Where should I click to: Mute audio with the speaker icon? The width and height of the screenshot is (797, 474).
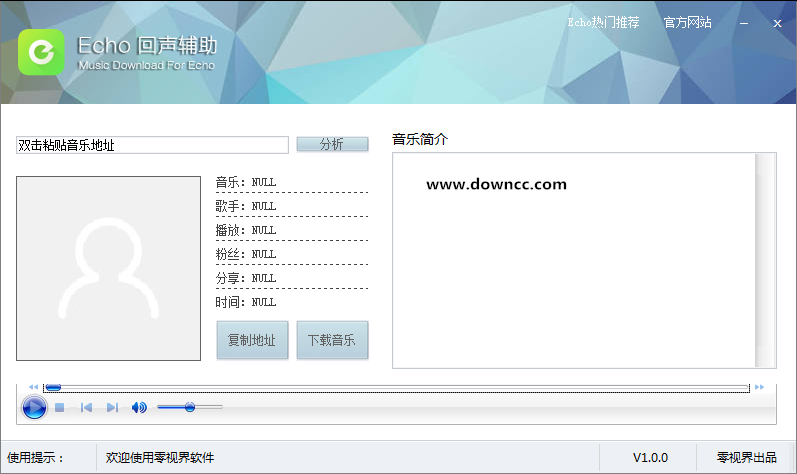tap(139, 407)
